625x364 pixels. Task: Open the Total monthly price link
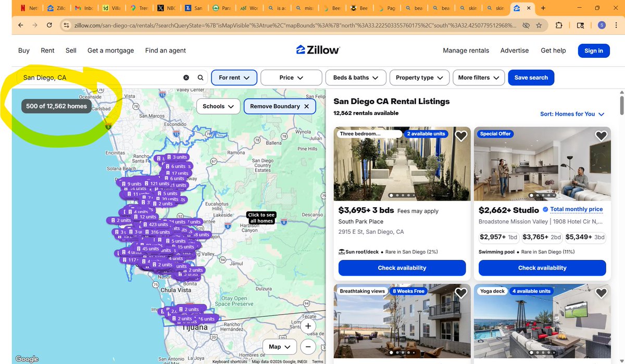tap(576, 209)
